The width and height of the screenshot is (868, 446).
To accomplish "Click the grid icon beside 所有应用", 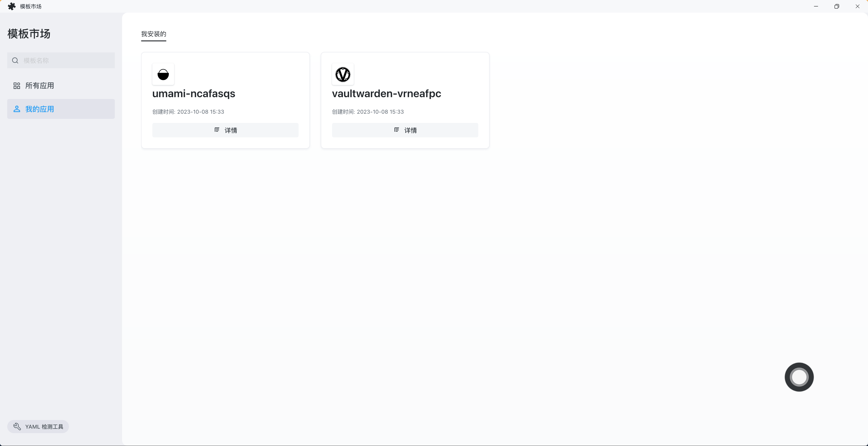I will point(17,86).
